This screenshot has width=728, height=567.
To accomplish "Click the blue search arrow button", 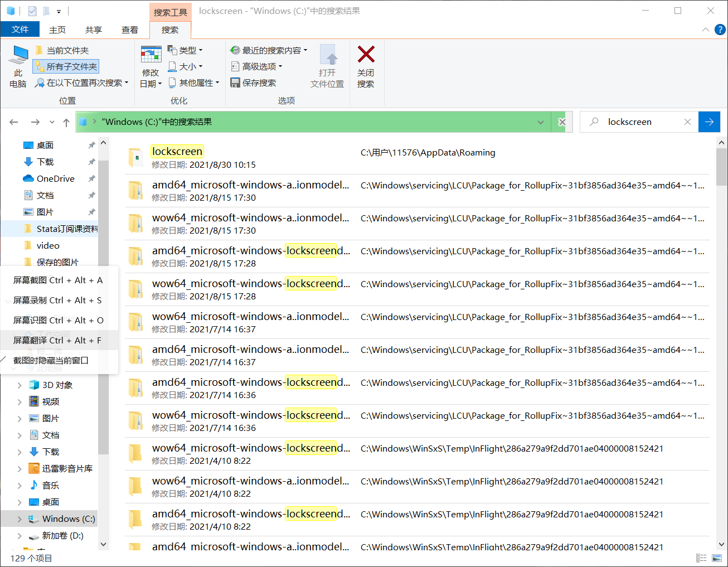I will pos(709,122).
